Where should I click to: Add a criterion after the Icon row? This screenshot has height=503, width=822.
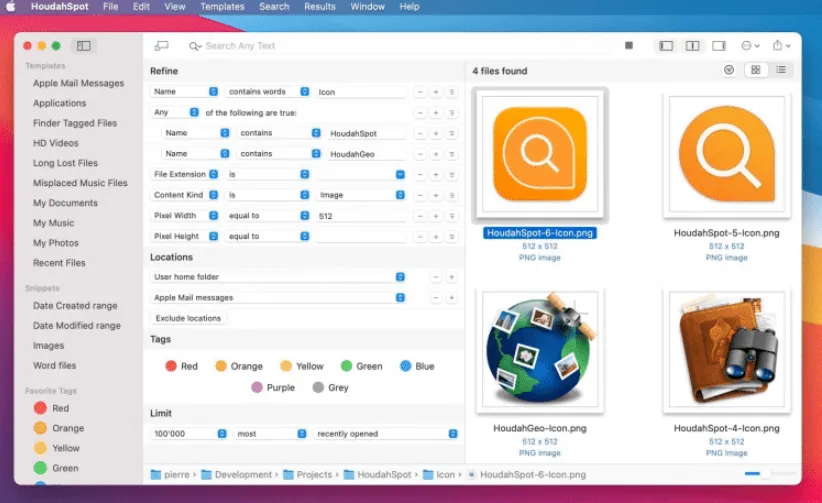436,92
